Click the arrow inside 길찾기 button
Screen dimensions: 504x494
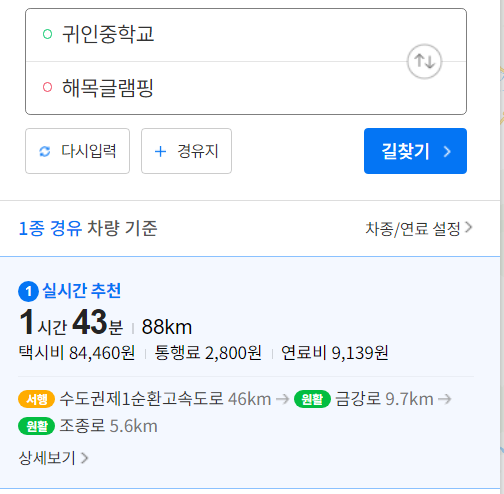coord(447,152)
